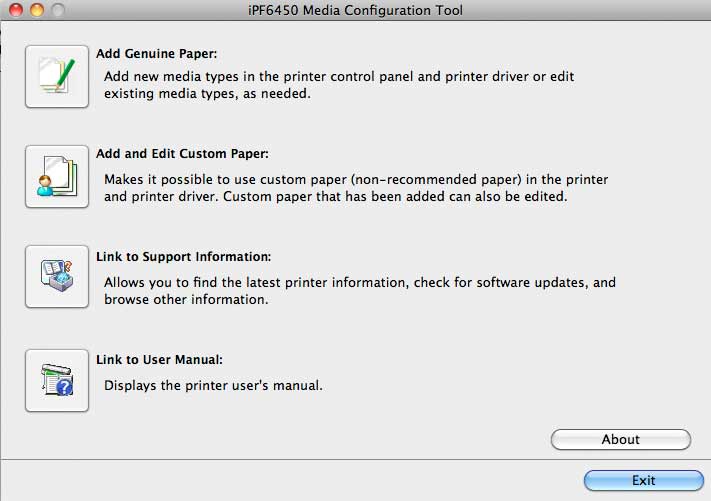The width and height of the screenshot is (711, 501).
Task: Exit the Media Configuration Tool
Action: point(644,480)
